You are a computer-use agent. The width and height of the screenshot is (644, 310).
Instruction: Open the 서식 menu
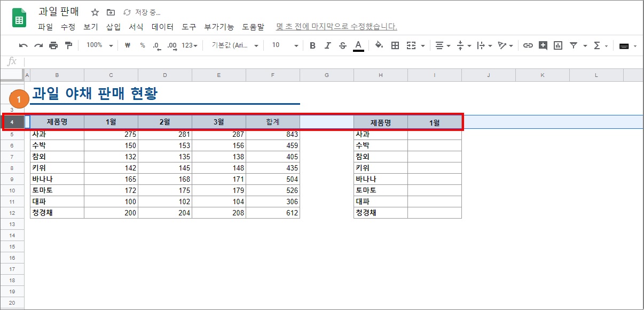[x=136, y=27]
